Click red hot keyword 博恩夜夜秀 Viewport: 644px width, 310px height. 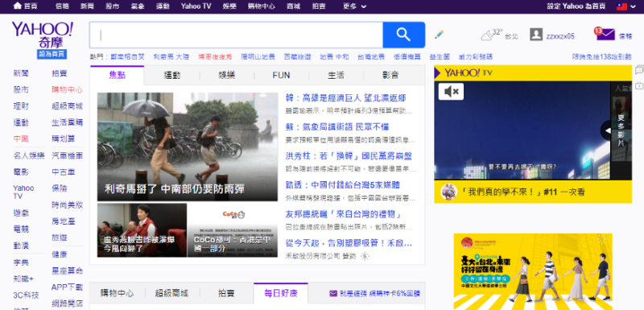coord(215,57)
